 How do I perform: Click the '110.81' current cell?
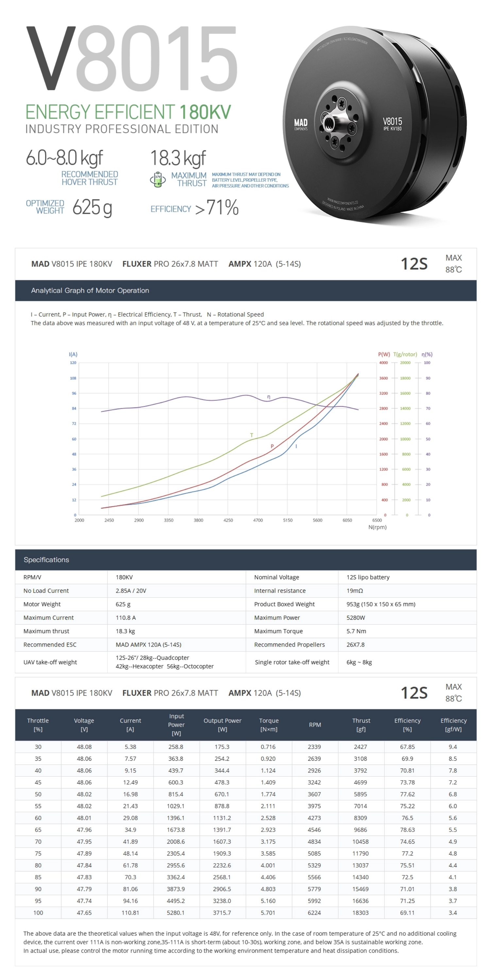coord(130,913)
